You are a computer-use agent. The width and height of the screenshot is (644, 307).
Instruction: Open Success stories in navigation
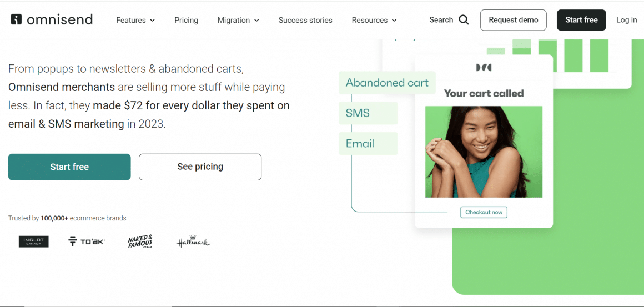click(x=305, y=20)
